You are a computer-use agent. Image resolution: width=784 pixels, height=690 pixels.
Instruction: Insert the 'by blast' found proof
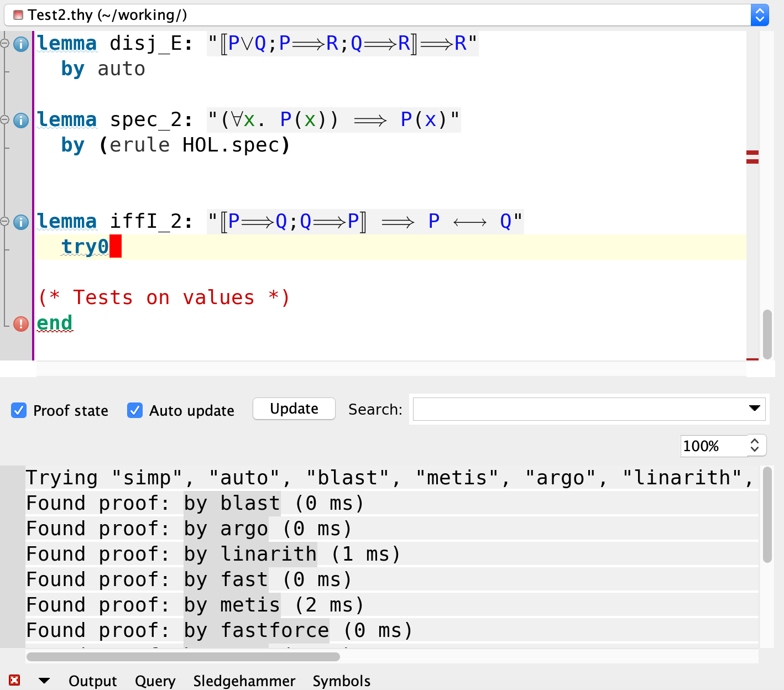point(232,503)
